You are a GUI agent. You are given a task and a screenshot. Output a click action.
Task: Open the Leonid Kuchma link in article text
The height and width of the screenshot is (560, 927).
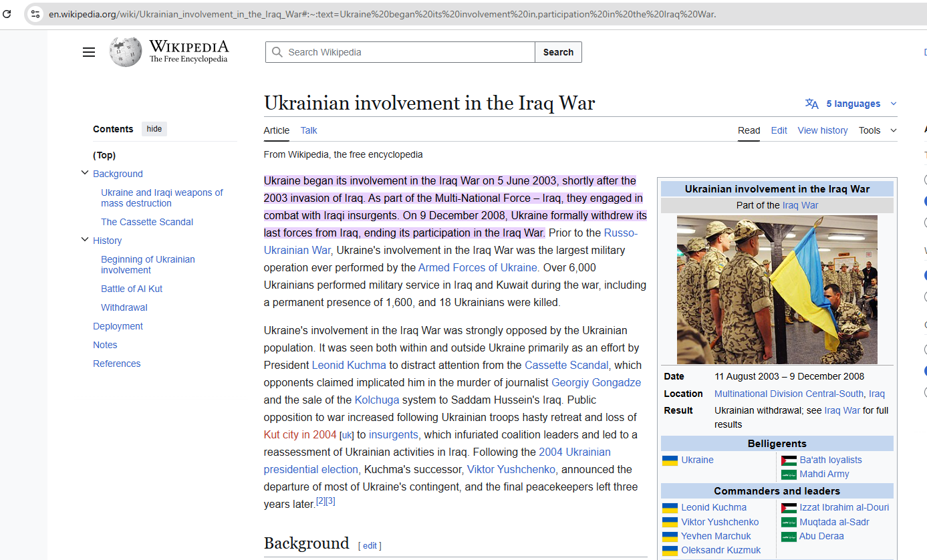[349, 365]
